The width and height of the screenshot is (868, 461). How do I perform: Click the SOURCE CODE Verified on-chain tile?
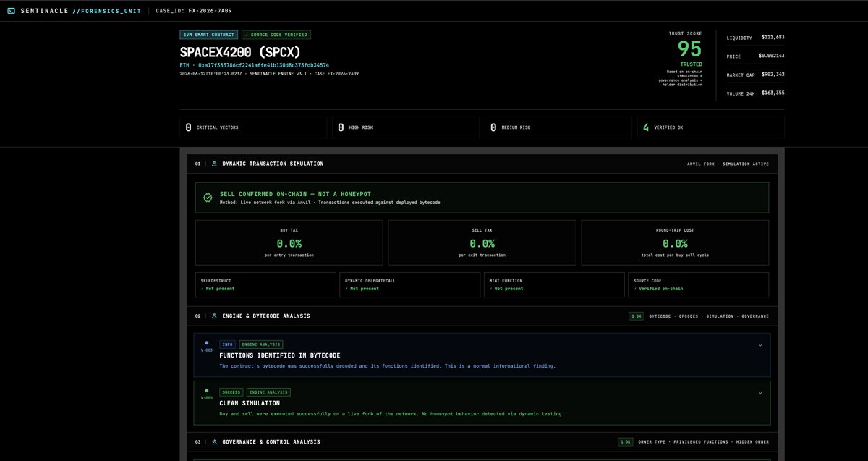pyautogui.click(x=698, y=284)
